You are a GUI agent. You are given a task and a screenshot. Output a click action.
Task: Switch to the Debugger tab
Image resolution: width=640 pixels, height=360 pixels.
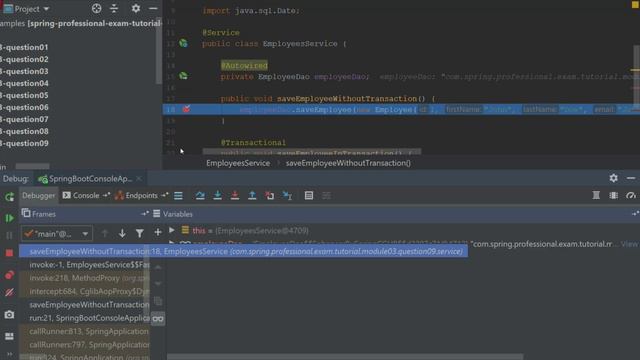[x=38, y=196]
